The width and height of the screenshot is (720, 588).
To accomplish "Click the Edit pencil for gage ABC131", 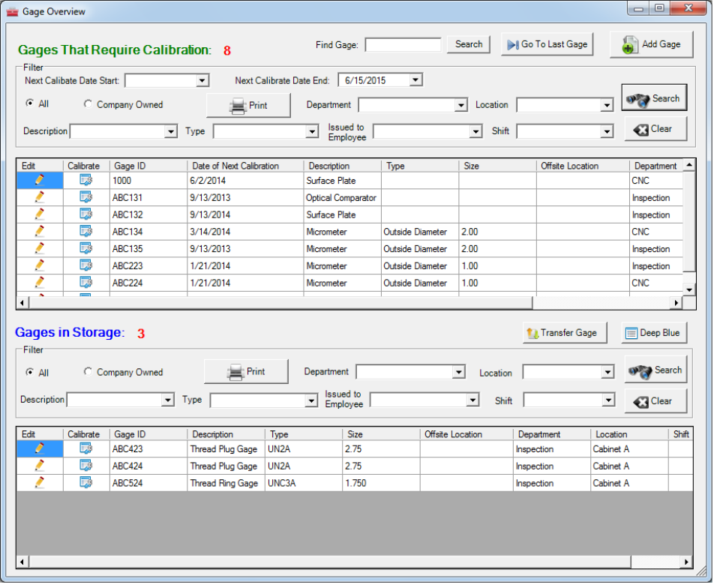I will click(39, 197).
